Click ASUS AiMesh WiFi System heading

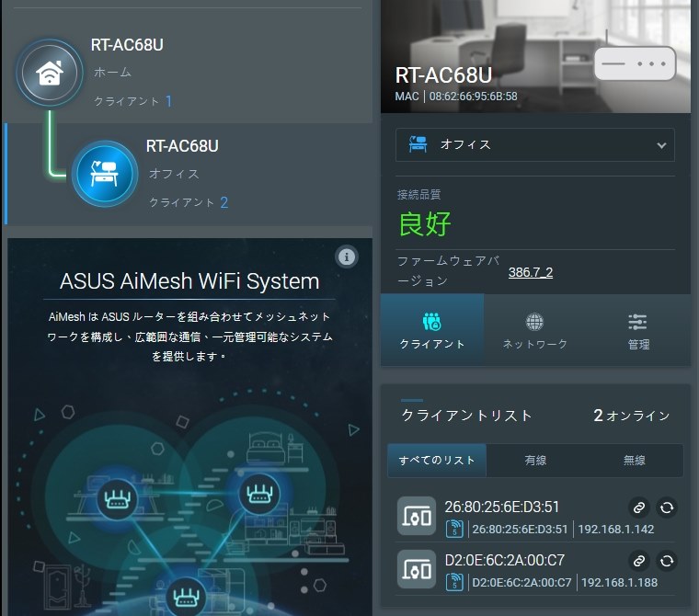pos(189,281)
